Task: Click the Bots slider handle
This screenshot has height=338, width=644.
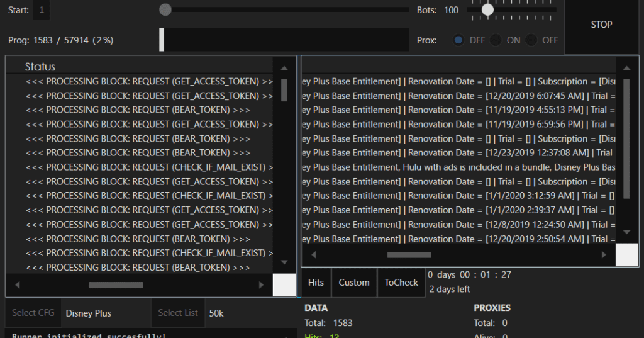Action: [x=487, y=10]
